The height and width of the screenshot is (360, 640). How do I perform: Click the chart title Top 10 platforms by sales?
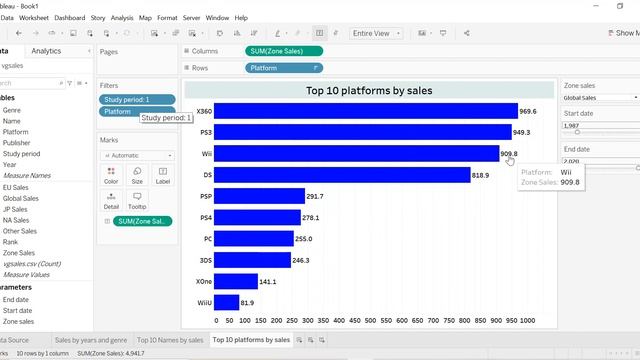coord(369,91)
